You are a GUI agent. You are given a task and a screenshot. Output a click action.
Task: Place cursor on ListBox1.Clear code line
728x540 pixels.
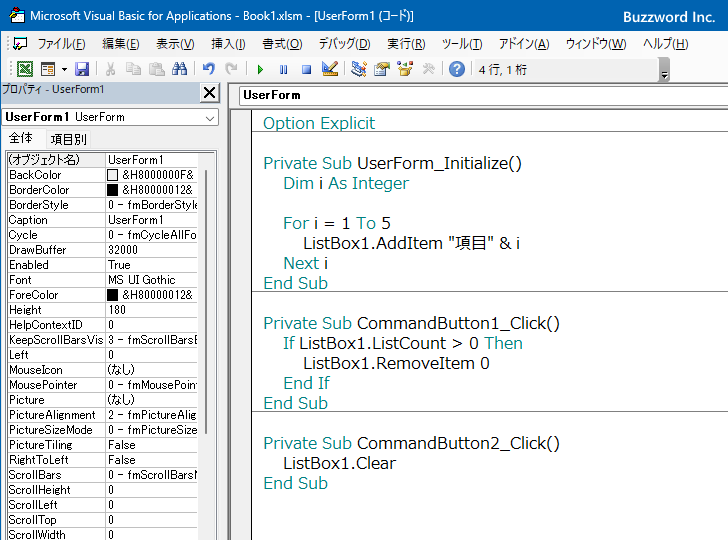(x=339, y=463)
